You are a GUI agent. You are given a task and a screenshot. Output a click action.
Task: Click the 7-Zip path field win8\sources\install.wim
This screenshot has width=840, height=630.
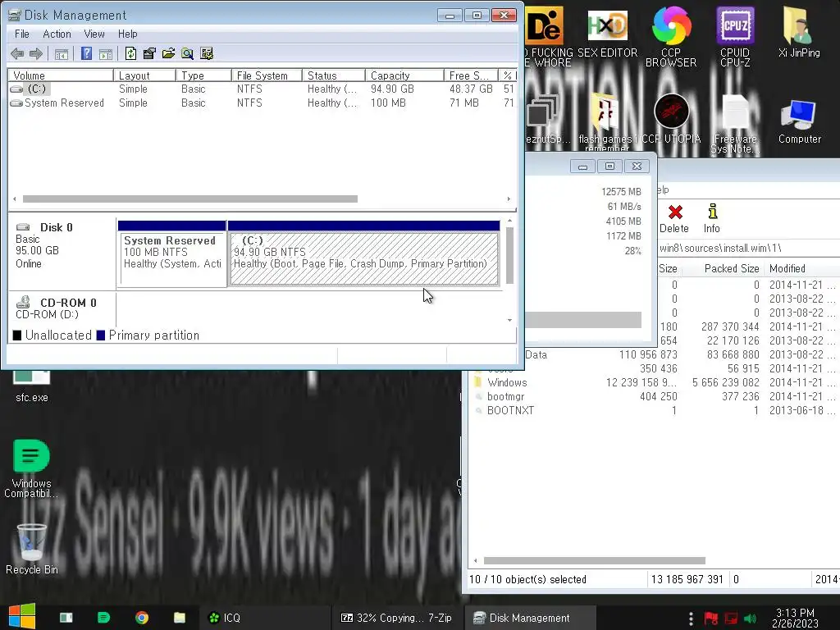(x=748, y=248)
